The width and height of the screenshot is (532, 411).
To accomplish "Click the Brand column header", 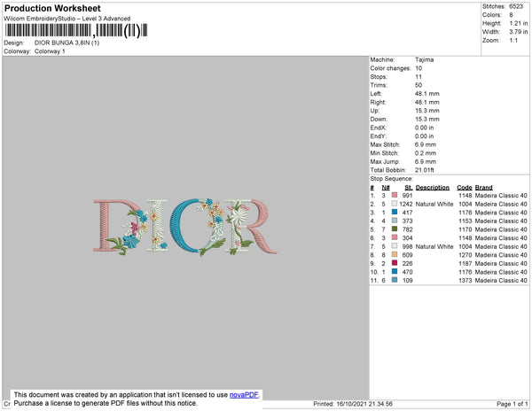I will pyautogui.click(x=483, y=188).
